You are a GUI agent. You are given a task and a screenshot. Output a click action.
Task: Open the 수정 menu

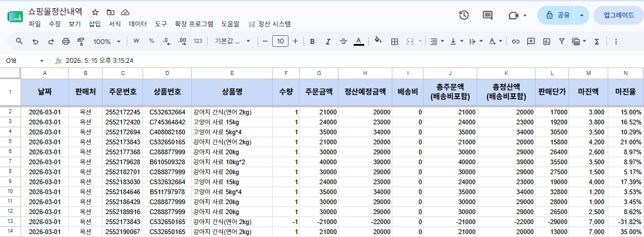tap(55, 24)
